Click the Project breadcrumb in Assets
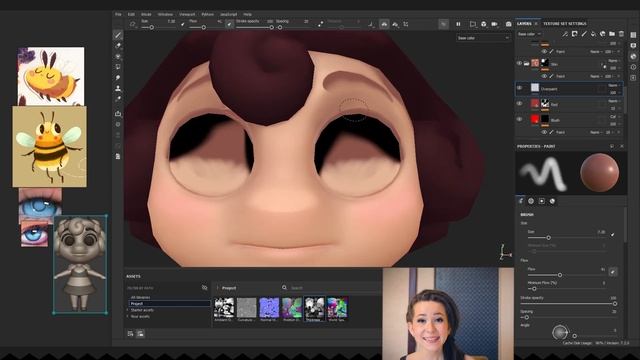The height and width of the screenshot is (360, 640). 229,288
